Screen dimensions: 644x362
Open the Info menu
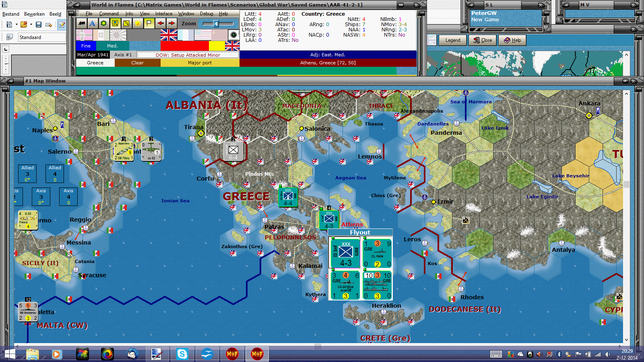129,14
